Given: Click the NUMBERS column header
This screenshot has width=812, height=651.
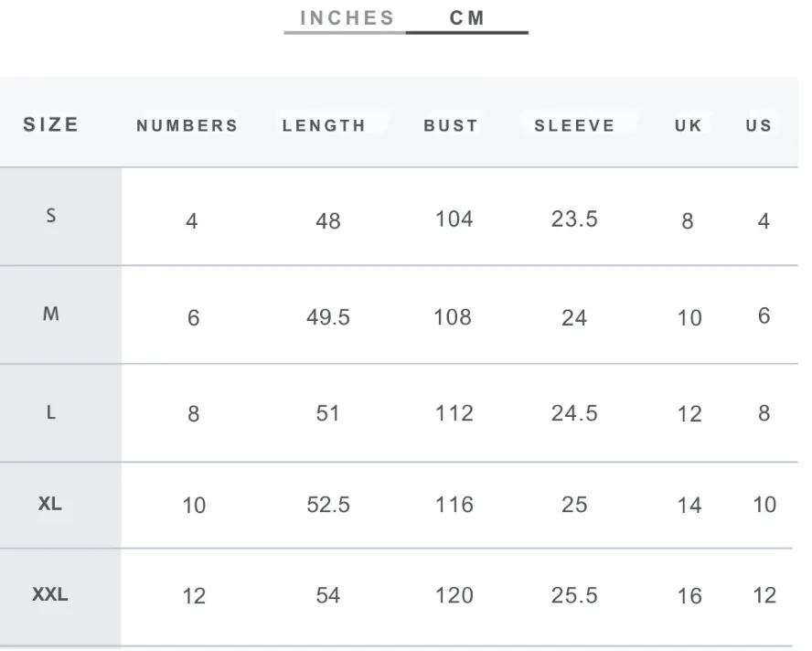Looking at the screenshot, I should coord(187,126).
